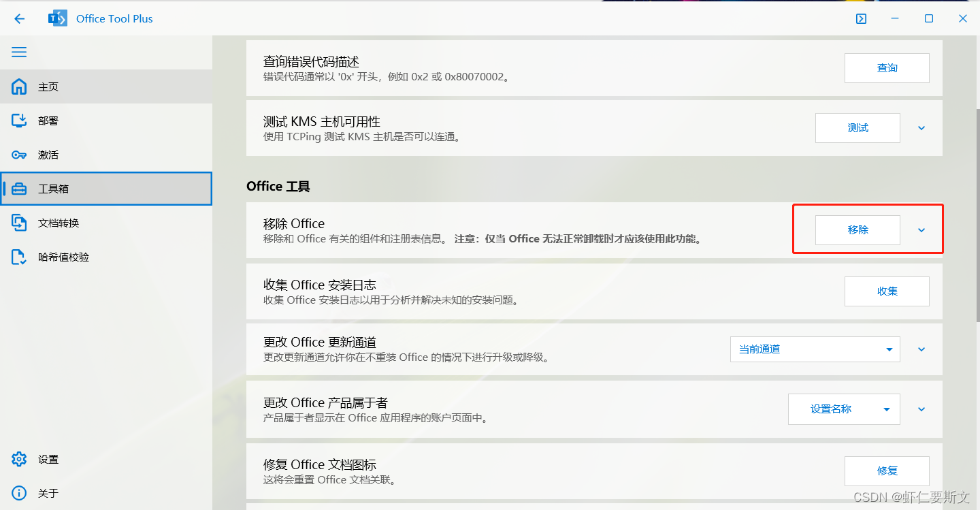Go to the 主页 page
Image resolution: width=980 pixels, height=510 pixels.
106,86
